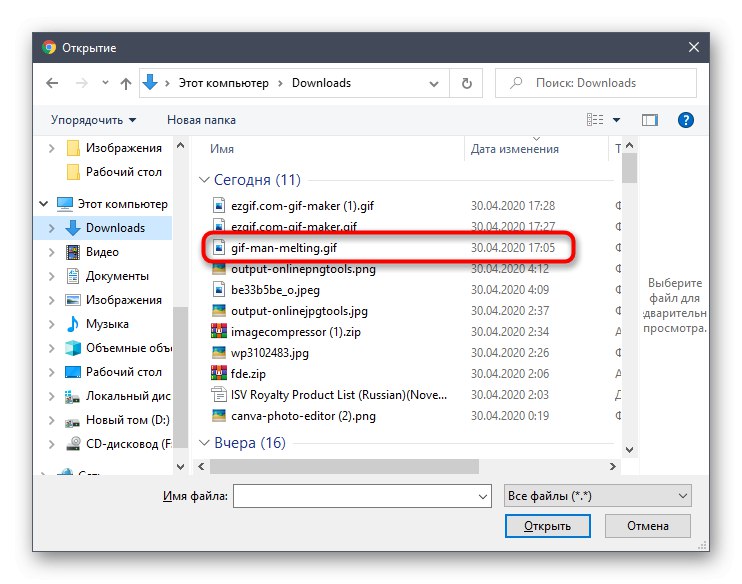The height and width of the screenshot is (584, 742).
Task: Click Этот компьютер in the address path
Action: [x=223, y=83]
